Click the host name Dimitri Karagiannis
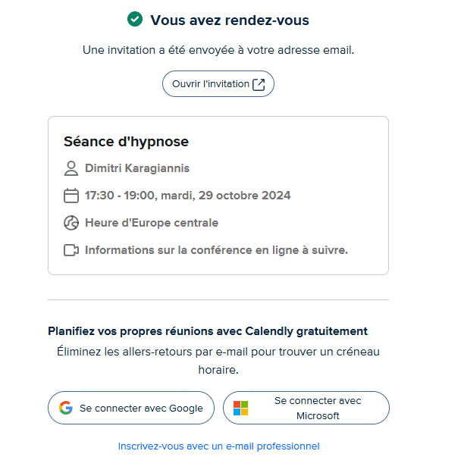Viewport: 464px width, 476px height. [x=137, y=168]
